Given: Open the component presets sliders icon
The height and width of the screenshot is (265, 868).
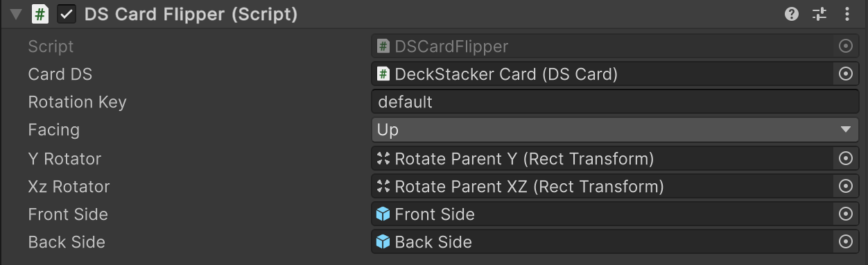Looking at the screenshot, I should tap(820, 14).
